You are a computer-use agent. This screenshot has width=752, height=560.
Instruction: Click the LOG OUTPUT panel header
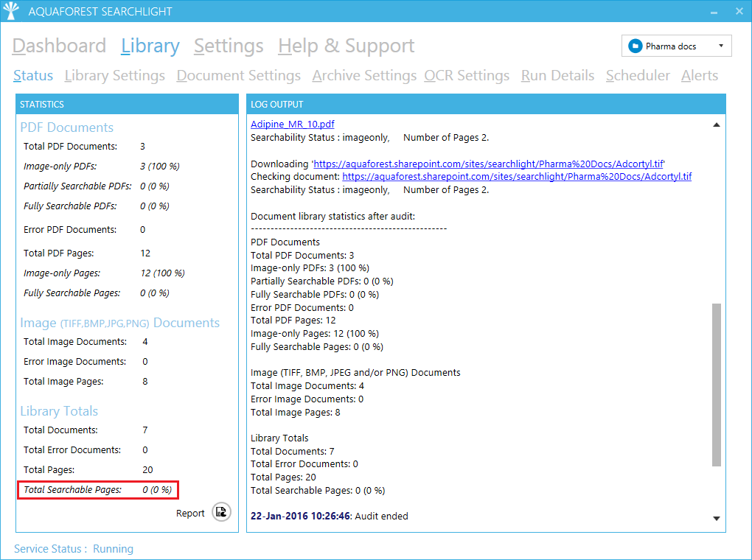(487, 104)
